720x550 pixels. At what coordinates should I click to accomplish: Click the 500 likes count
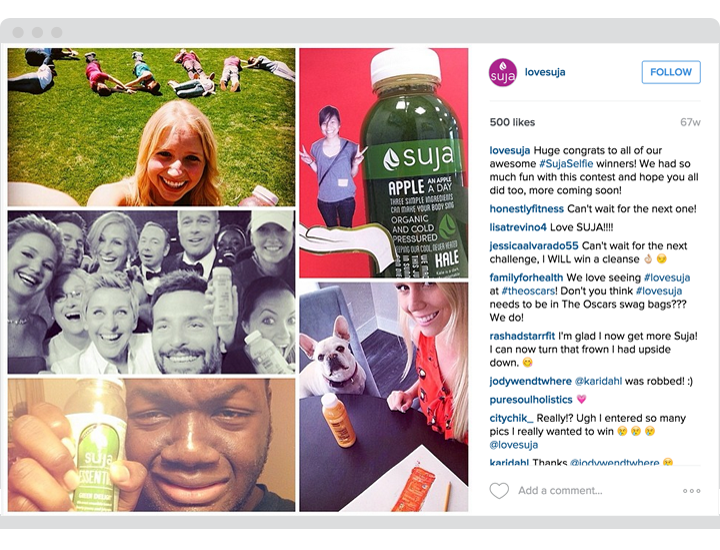512,122
